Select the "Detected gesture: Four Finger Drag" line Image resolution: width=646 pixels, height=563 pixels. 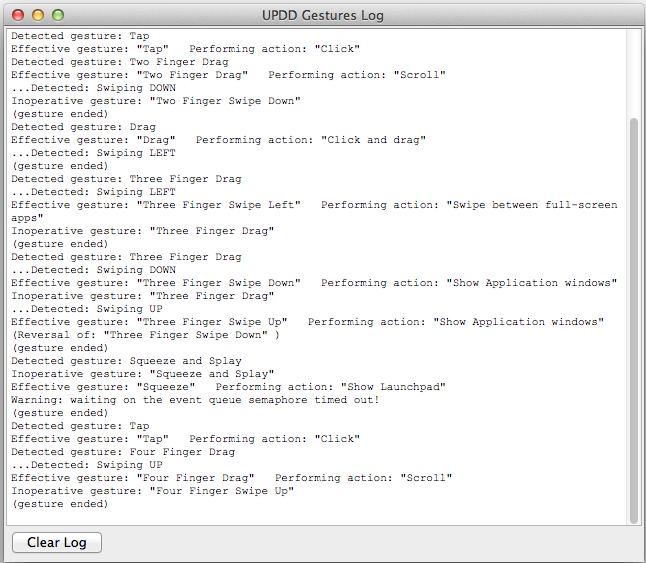(123, 452)
